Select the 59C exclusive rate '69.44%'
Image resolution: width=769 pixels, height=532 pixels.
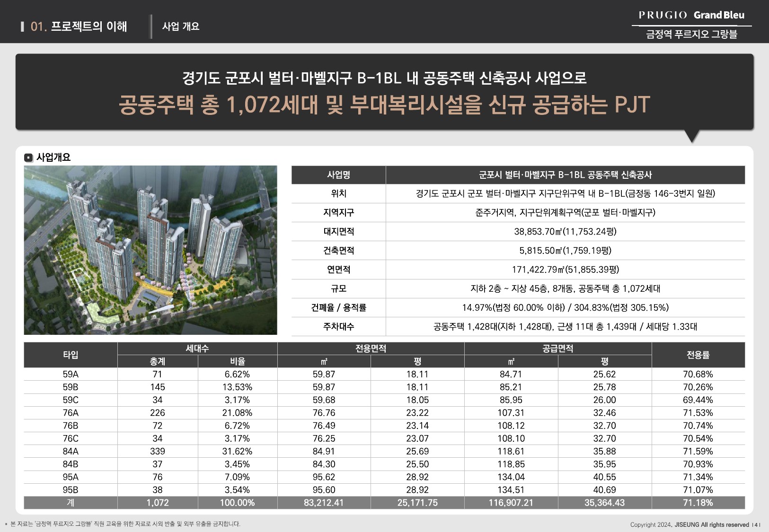tap(698, 400)
